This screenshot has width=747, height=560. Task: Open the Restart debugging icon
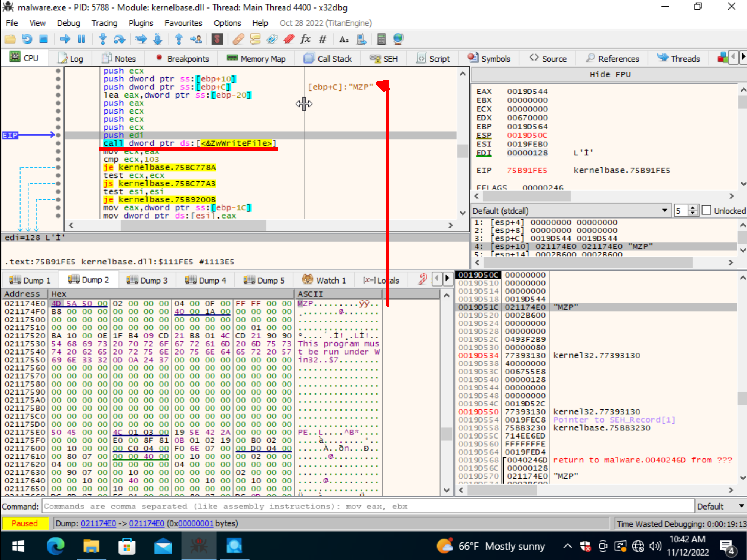(26, 39)
